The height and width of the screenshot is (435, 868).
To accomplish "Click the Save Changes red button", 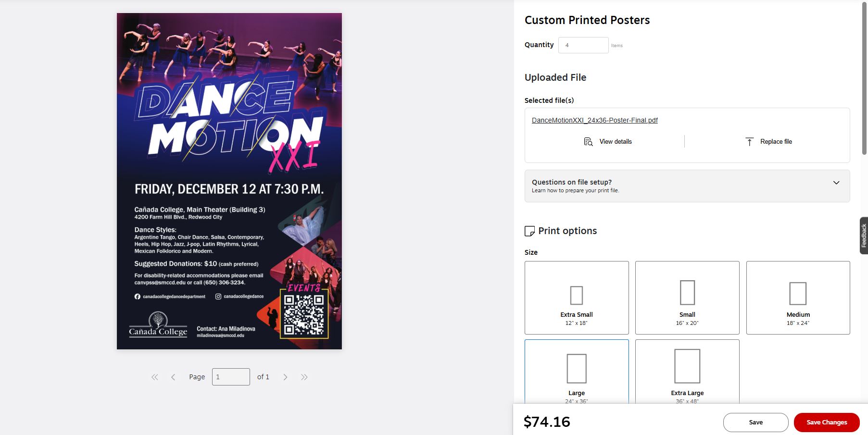I will tap(827, 423).
